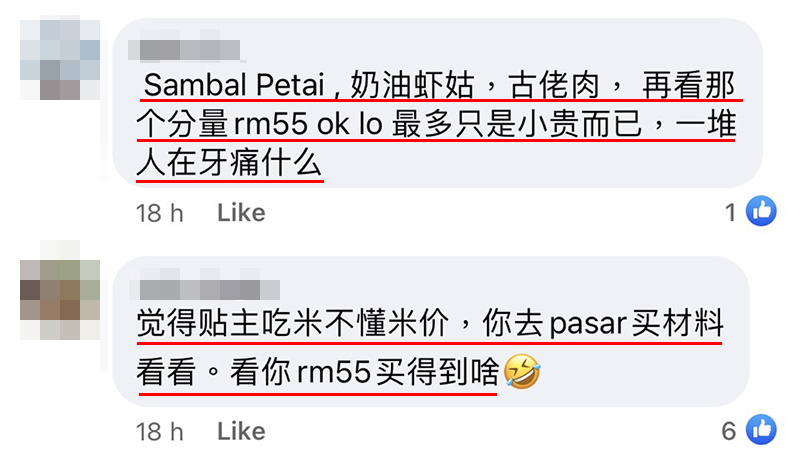Screen dimensions: 800x453
Task: Open the second commenter's blurred profile picture
Action: [60, 290]
